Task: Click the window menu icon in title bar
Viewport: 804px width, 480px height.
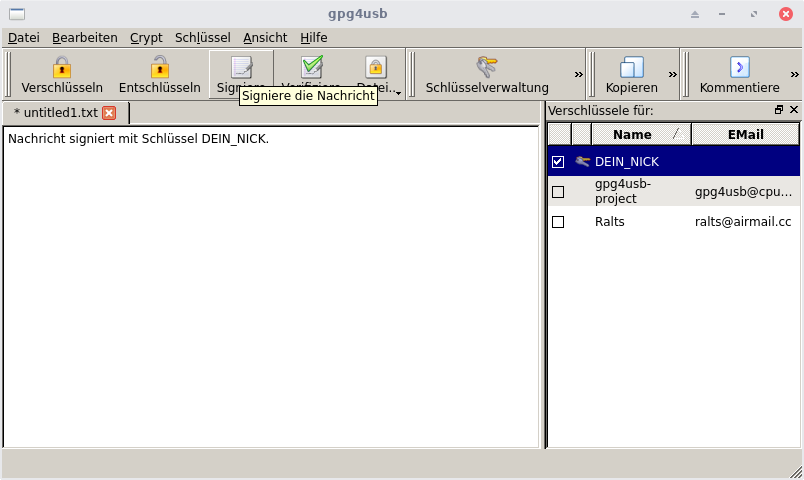Action: point(17,14)
